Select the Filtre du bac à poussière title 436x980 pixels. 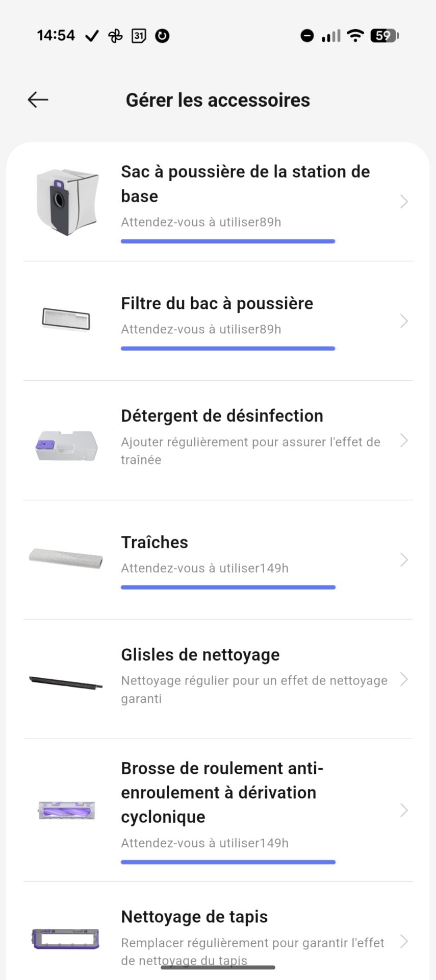(217, 303)
